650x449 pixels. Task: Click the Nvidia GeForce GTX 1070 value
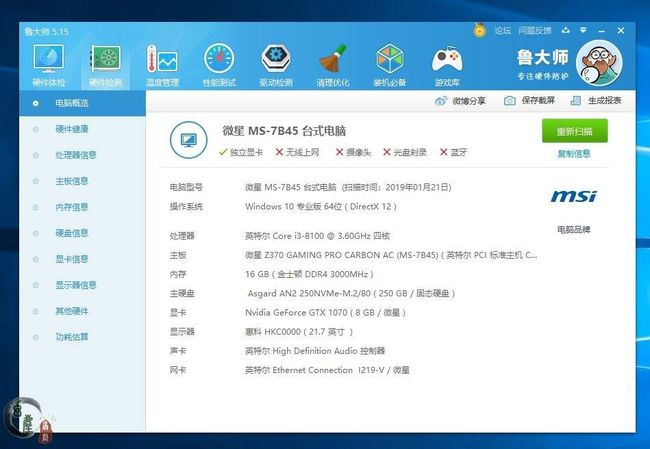point(325,313)
